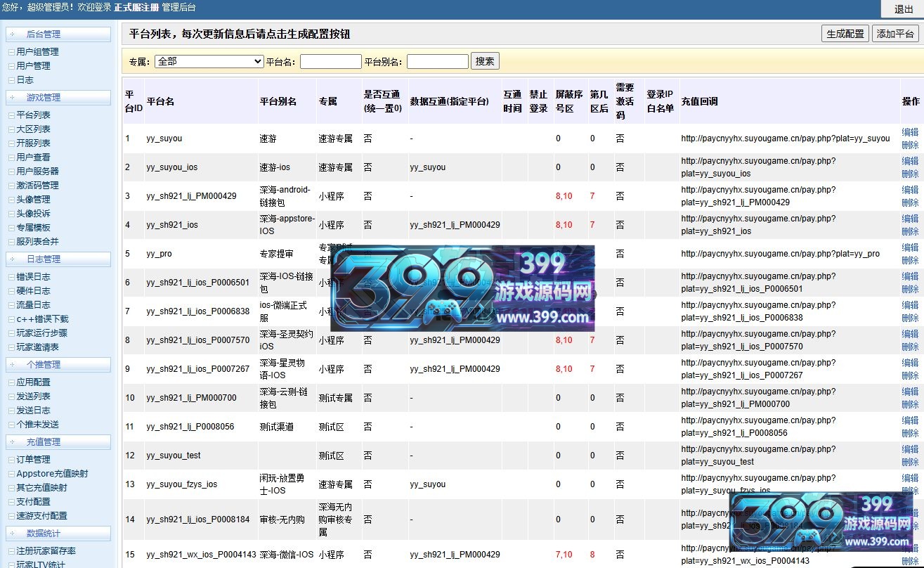Open 错误日志 in the sidebar

coord(34,277)
